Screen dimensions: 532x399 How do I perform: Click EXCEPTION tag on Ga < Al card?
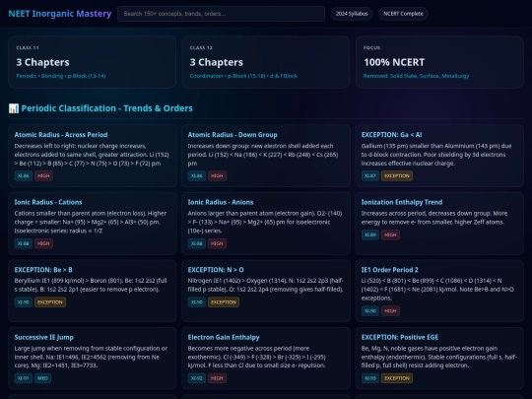[x=397, y=175]
